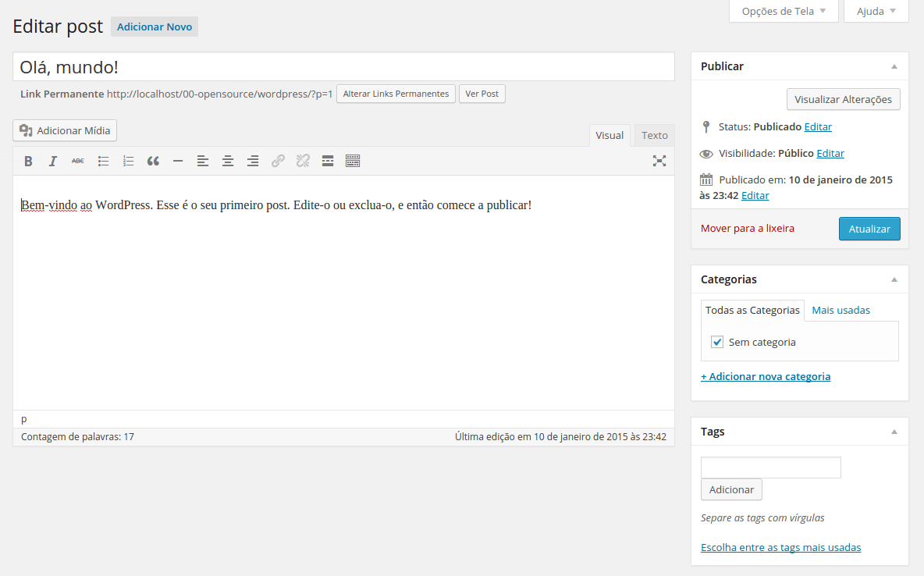Image resolution: width=924 pixels, height=576 pixels.
Task: Apply bold formatting in the editor toolbar
Action: pos(28,161)
